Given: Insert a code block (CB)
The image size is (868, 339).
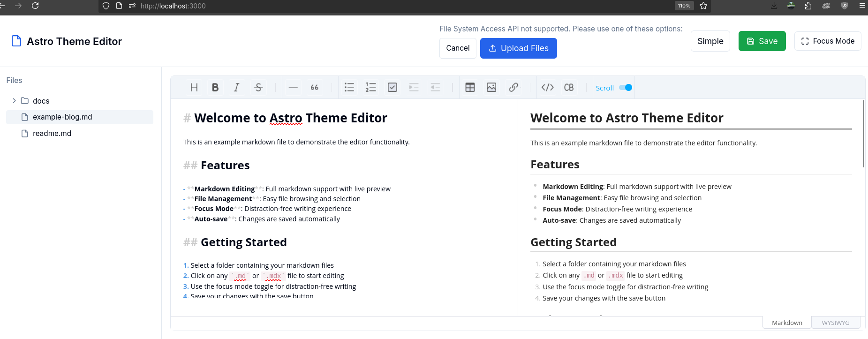Looking at the screenshot, I should click(x=569, y=87).
